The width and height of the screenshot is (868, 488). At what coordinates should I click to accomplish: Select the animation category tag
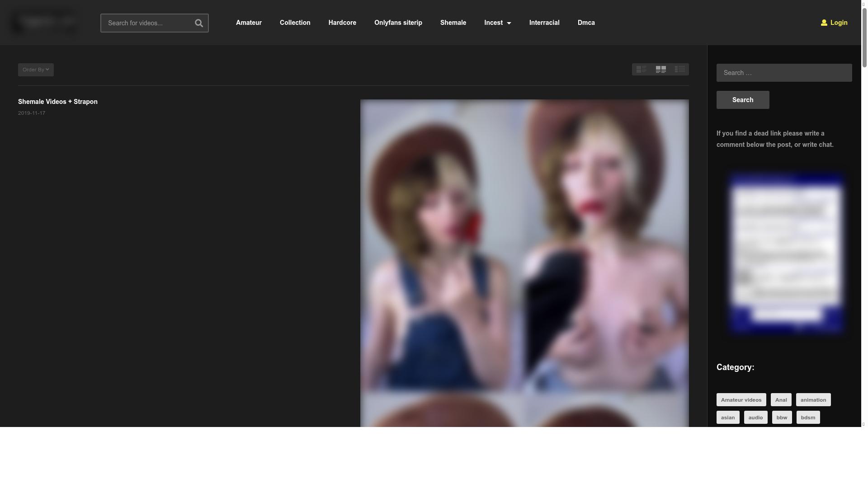coord(813,400)
